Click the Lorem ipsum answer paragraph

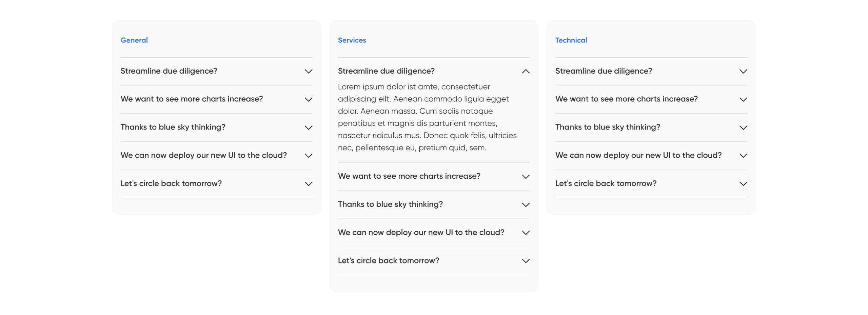point(427,117)
